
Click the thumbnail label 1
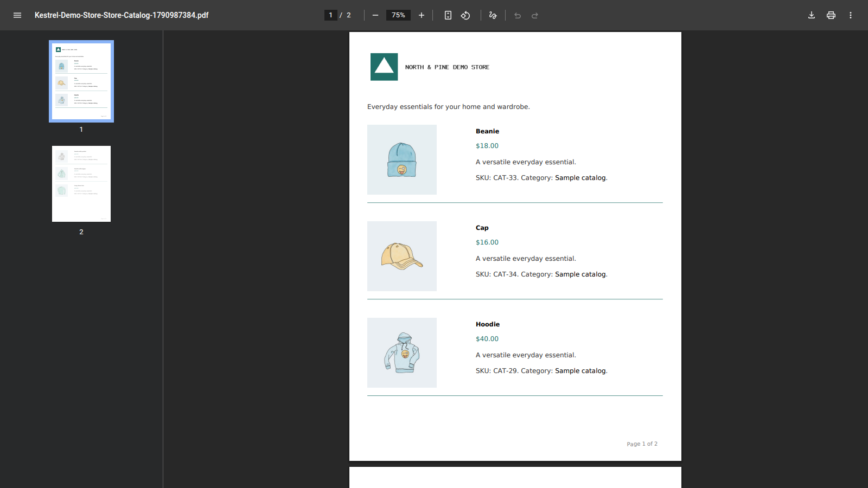pos(81,129)
